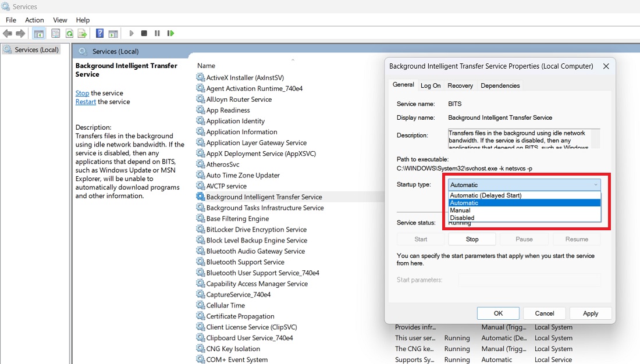The image size is (640, 364).
Task: Select the Refresh icon in the toolbar
Action: [x=69, y=33]
